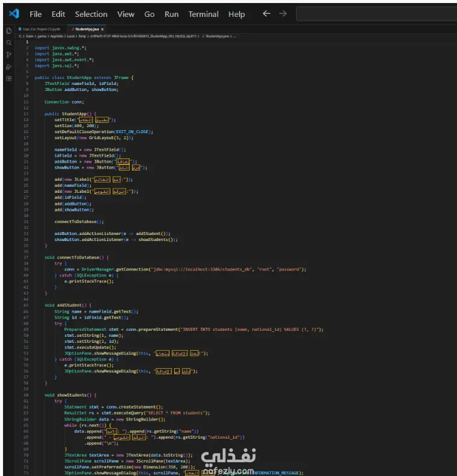Click the 'Connection conn;' declaration
The height and width of the screenshot is (476, 457).
(x=64, y=102)
